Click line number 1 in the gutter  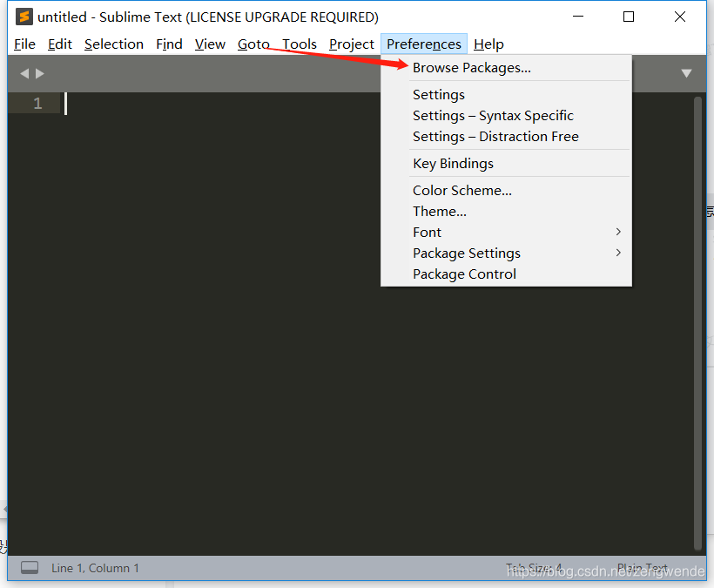pos(37,104)
